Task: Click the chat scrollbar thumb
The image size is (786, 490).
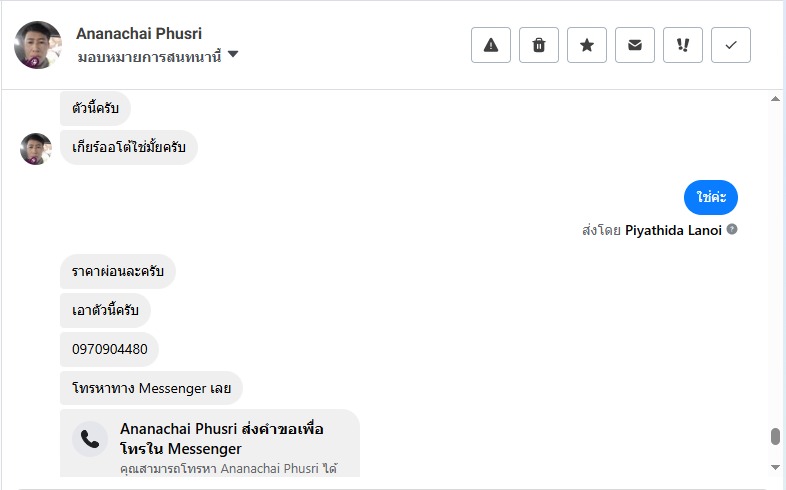Action: pos(775,436)
